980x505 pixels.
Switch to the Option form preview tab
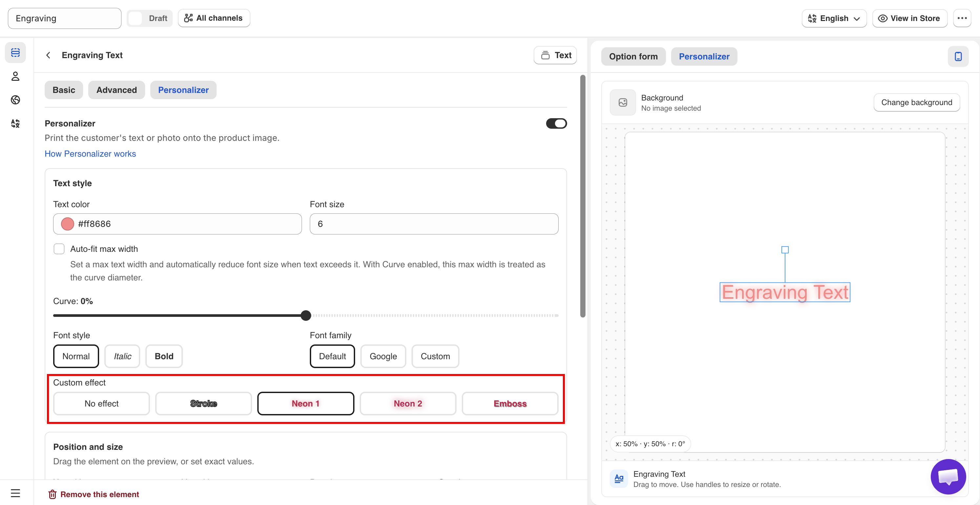coord(633,56)
